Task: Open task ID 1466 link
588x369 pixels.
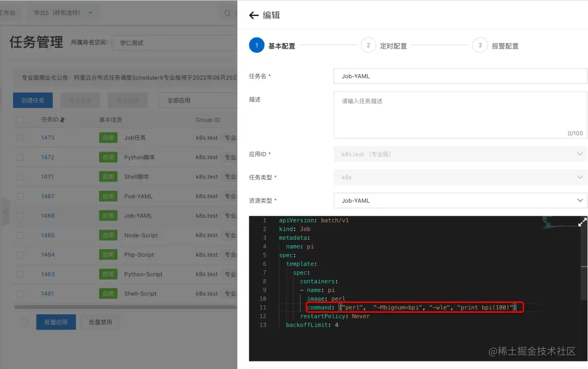Action: coord(47,216)
